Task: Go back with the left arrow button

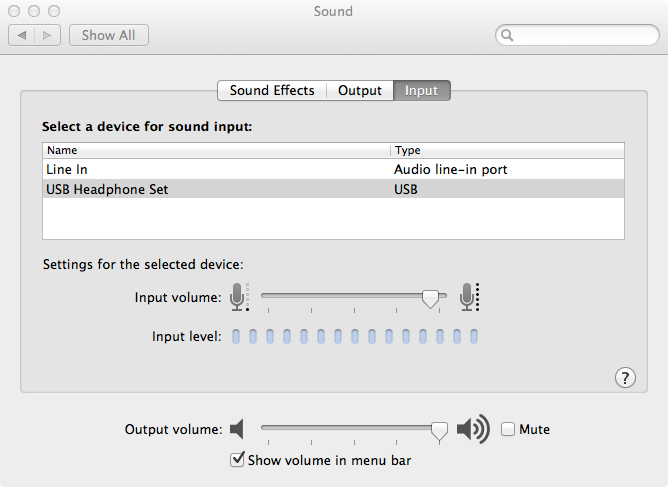Action: [x=24, y=35]
